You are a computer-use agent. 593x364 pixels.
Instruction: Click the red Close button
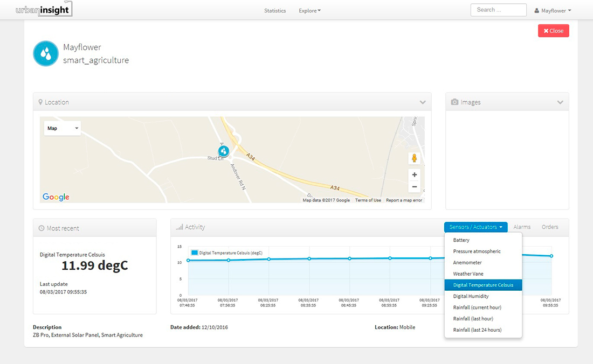[554, 31]
